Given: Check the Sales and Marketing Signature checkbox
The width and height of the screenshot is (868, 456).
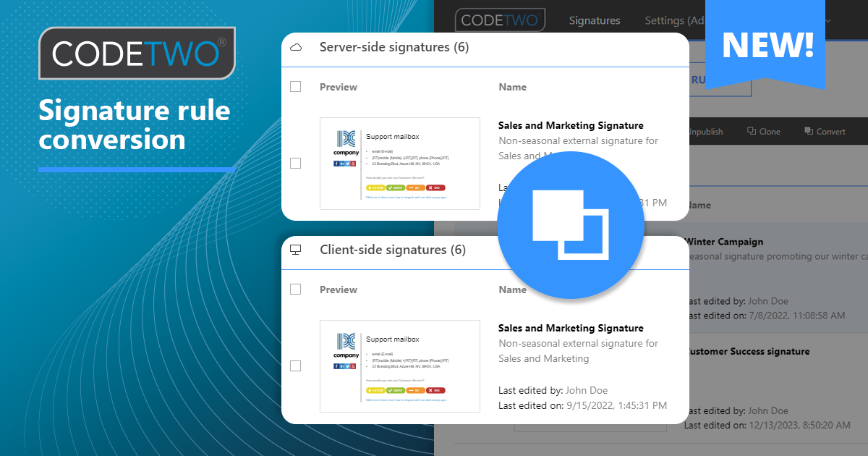Looking at the screenshot, I should 295,164.
